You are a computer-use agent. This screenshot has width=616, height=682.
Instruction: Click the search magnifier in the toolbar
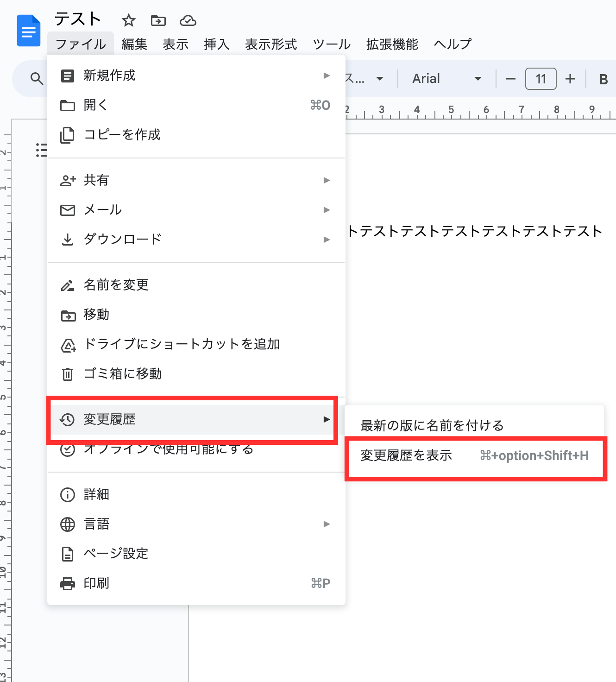pyautogui.click(x=37, y=79)
